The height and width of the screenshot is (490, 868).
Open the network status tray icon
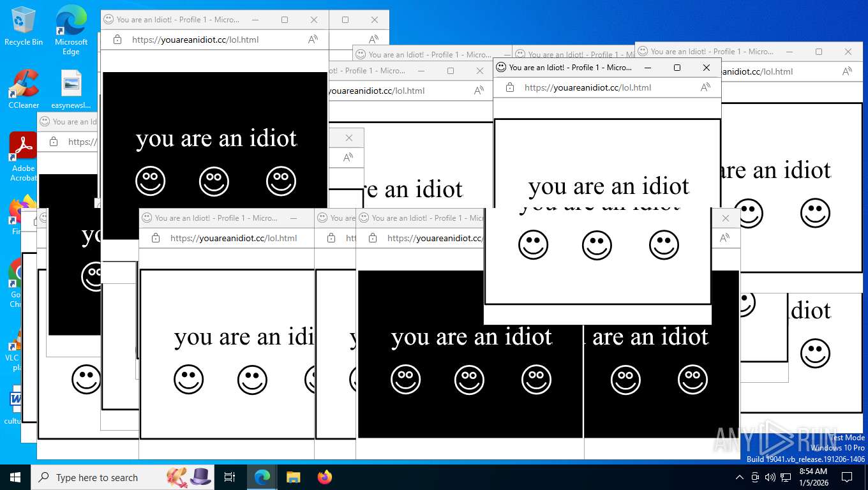coord(786,477)
